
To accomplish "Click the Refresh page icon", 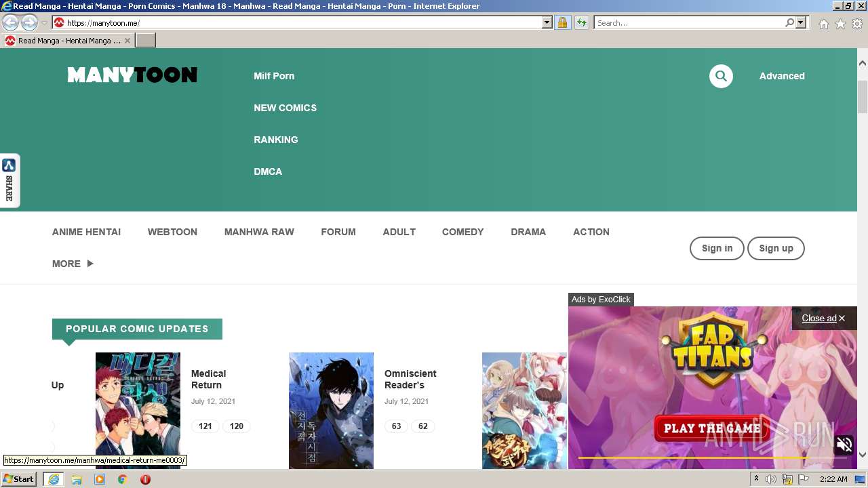I will (x=581, y=23).
